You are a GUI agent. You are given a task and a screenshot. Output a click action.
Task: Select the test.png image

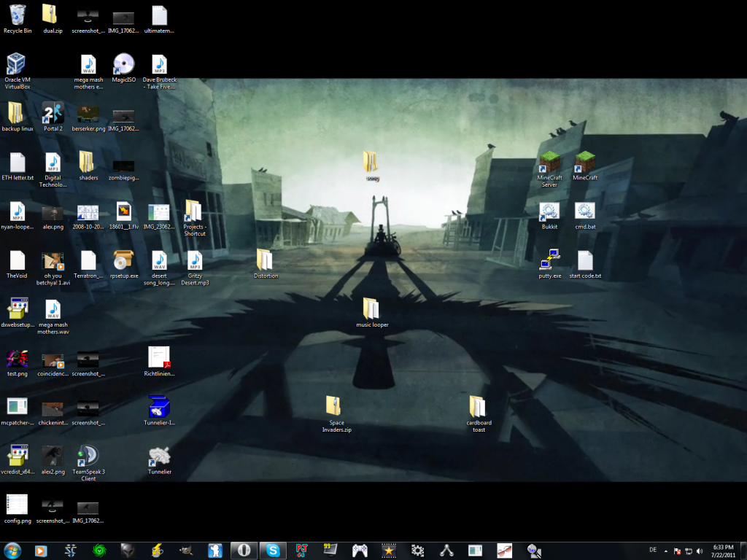point(18,363)
